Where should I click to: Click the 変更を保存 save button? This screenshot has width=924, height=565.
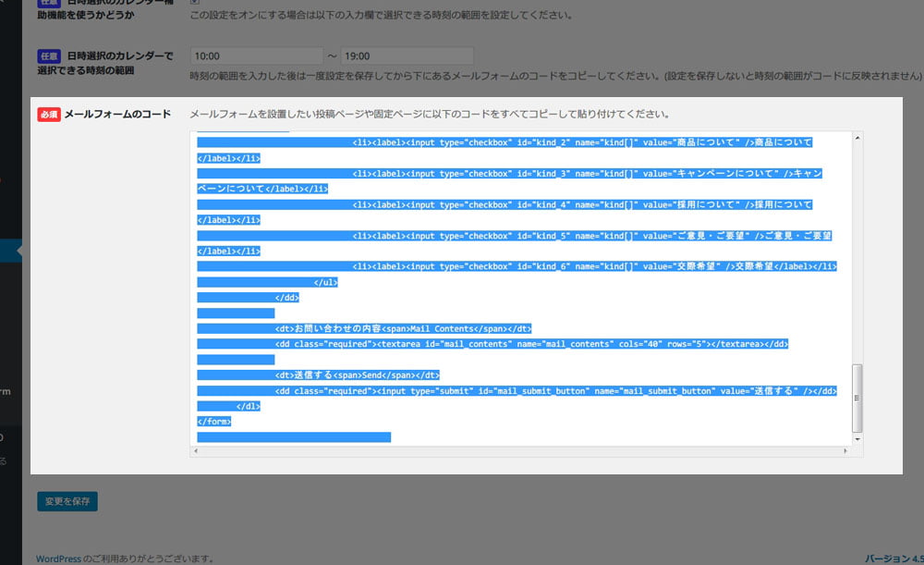(x=67, y=501)
